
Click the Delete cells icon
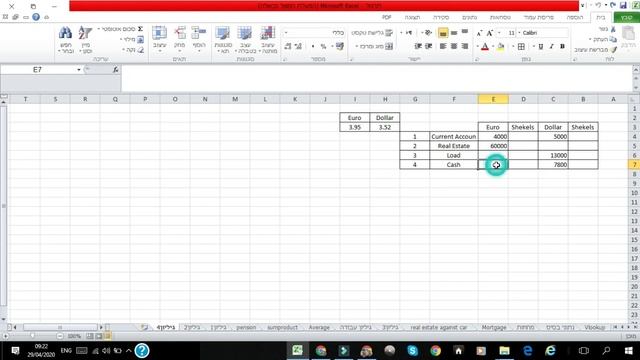tap(180, 33)
